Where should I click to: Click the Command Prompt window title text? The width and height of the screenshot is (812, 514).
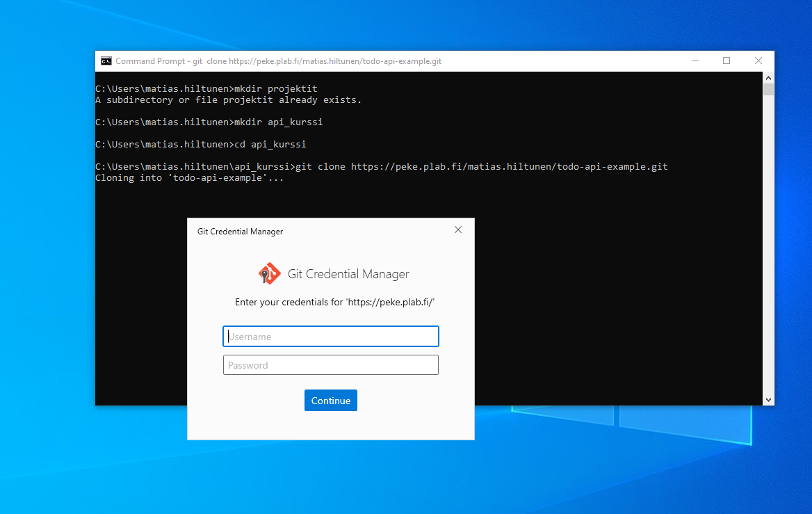pyautogui.click(x=279, y=61)
